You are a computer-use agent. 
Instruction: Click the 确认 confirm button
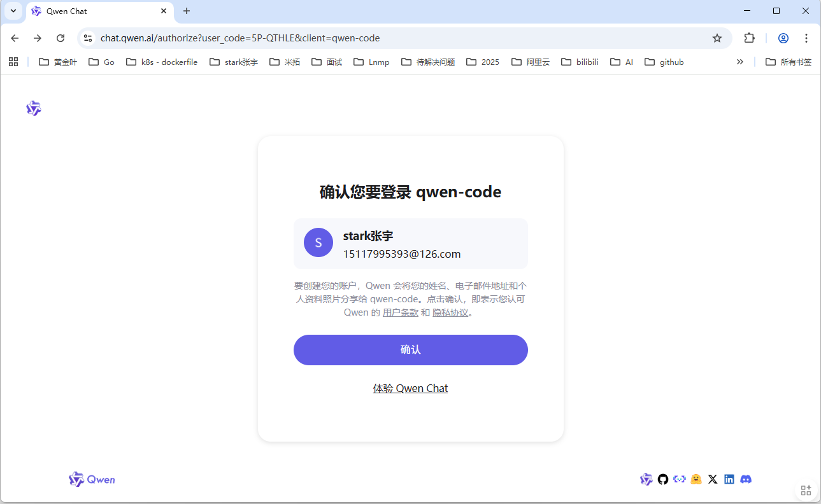(x=410, y=350)
